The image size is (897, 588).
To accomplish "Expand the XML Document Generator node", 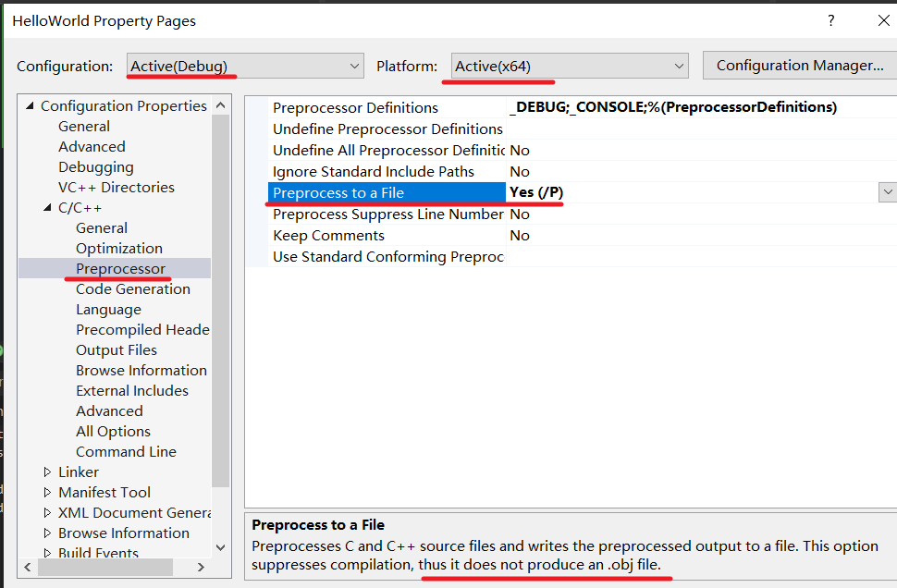I will (48, 513).
